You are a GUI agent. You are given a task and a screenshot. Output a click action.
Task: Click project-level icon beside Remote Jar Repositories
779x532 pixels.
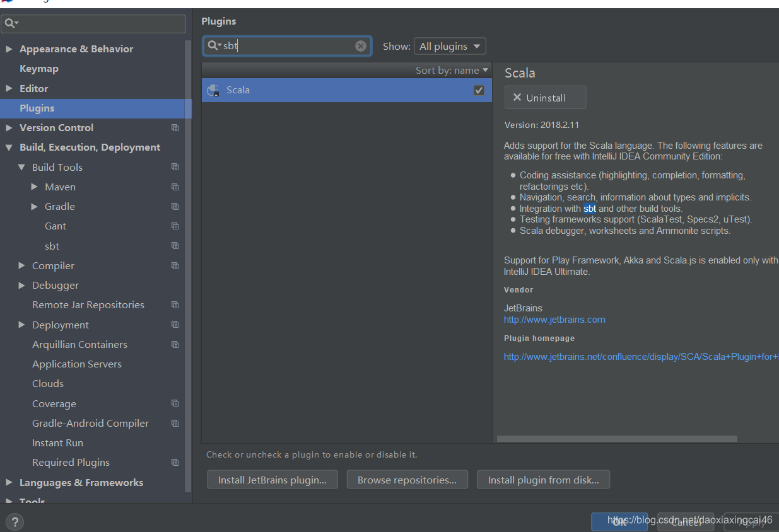tap(175, 305)
